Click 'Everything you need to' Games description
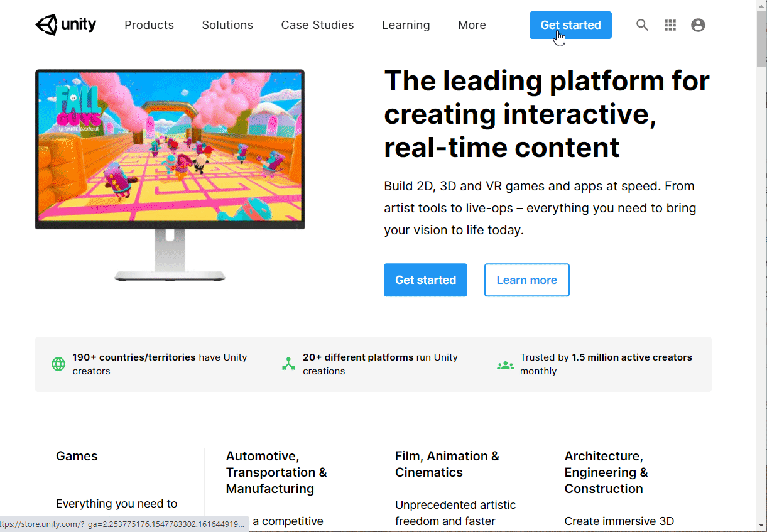The height and width of the screenshot is (532, 767). click(117, 504)
